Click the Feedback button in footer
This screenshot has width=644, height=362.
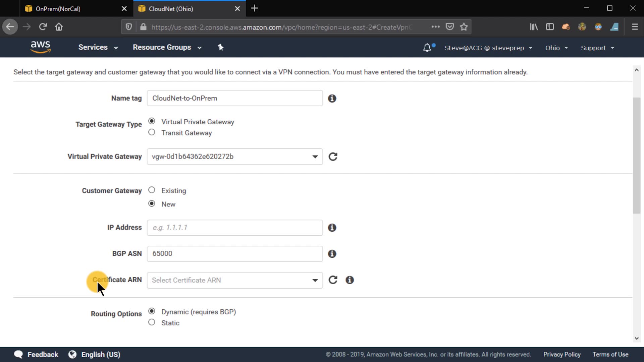pyautogui.click(x=36, y=354)
